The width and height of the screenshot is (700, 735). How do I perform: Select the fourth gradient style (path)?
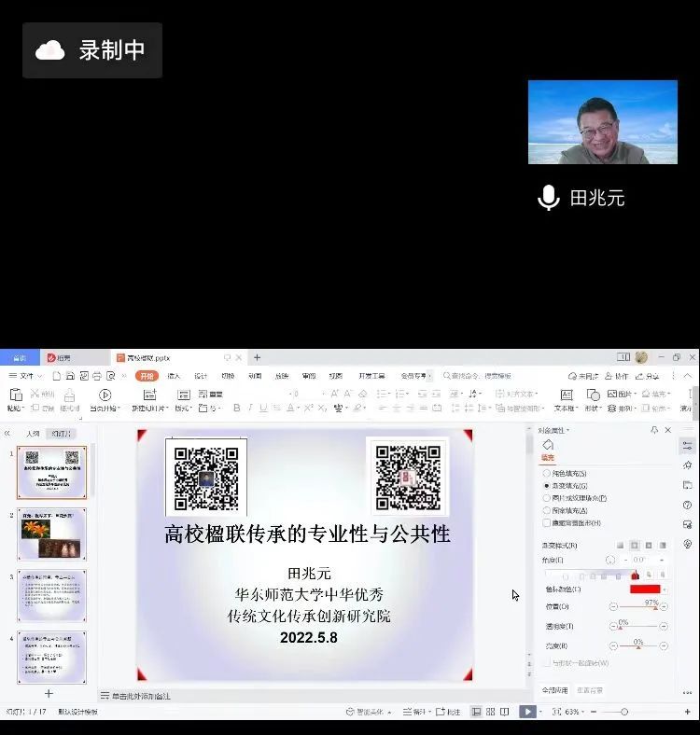[x=663, y=545]
